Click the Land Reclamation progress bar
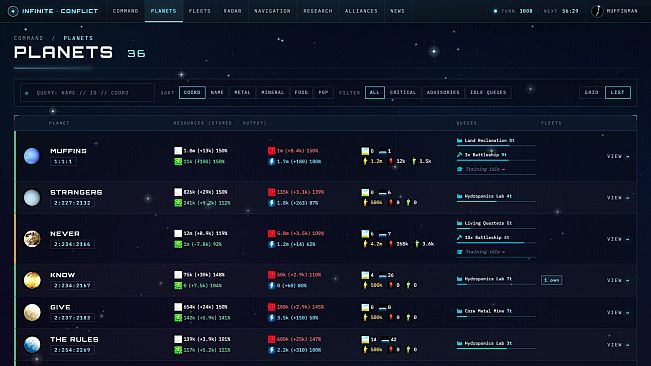The height and width of the screenshot is (366, 651). pyautogui.click(x=496, y=146)
